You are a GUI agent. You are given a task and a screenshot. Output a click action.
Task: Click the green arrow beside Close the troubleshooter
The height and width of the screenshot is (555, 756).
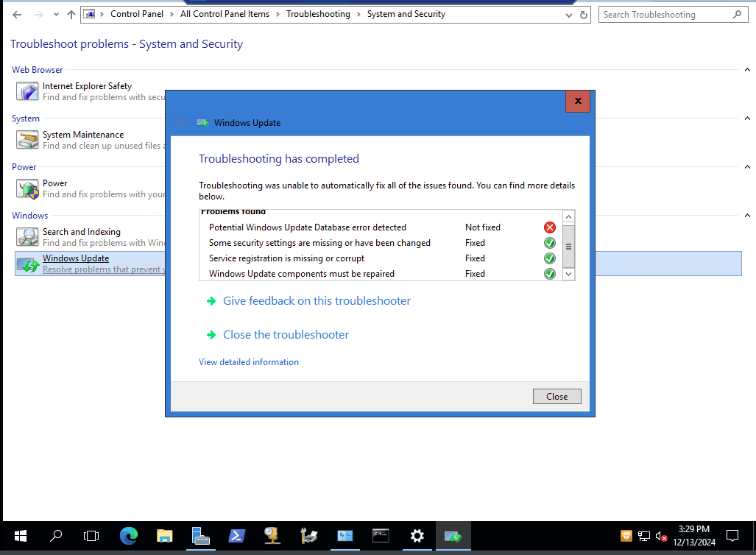point(211,335)
